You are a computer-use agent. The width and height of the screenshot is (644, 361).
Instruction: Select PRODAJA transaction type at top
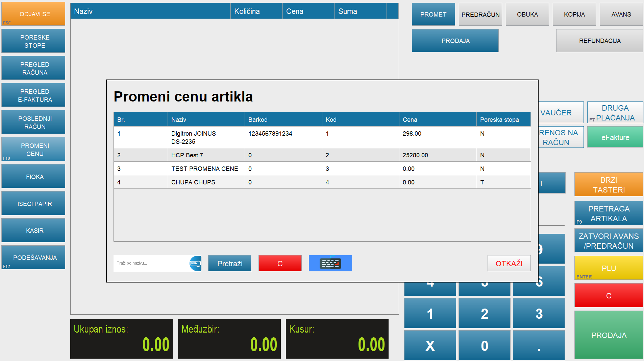[455, 41]
